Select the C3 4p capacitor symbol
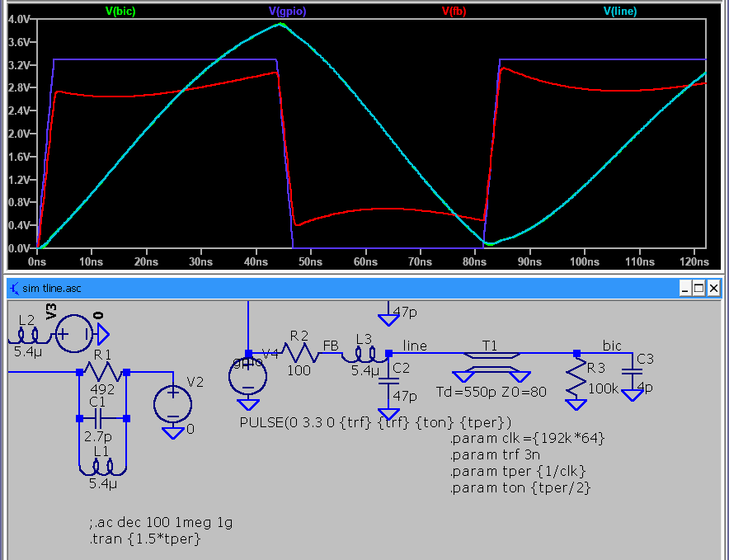Viewport: 729px width, 560px height. pyautogui.click(x=633, y=374)
